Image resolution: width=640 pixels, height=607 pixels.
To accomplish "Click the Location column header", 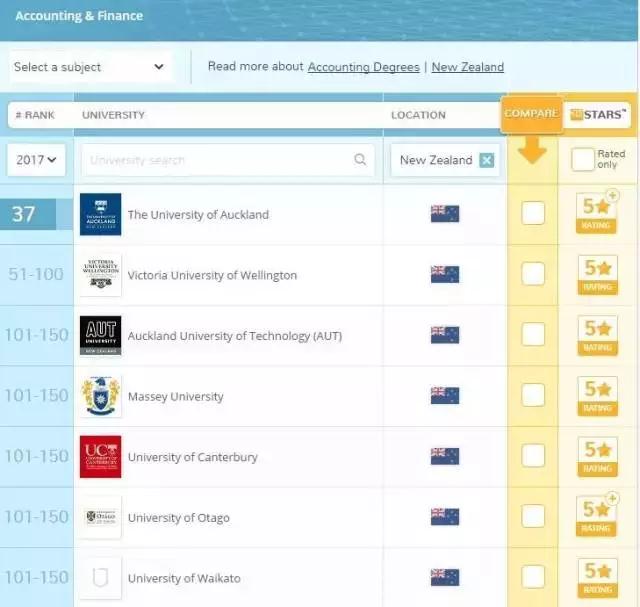I will [x=418, y=115].
